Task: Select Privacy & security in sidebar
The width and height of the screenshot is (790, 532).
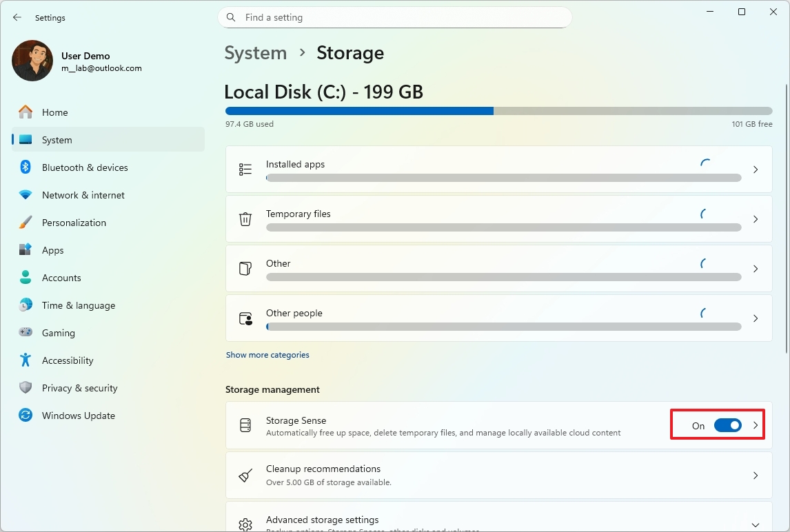Action: click(79, 388)
